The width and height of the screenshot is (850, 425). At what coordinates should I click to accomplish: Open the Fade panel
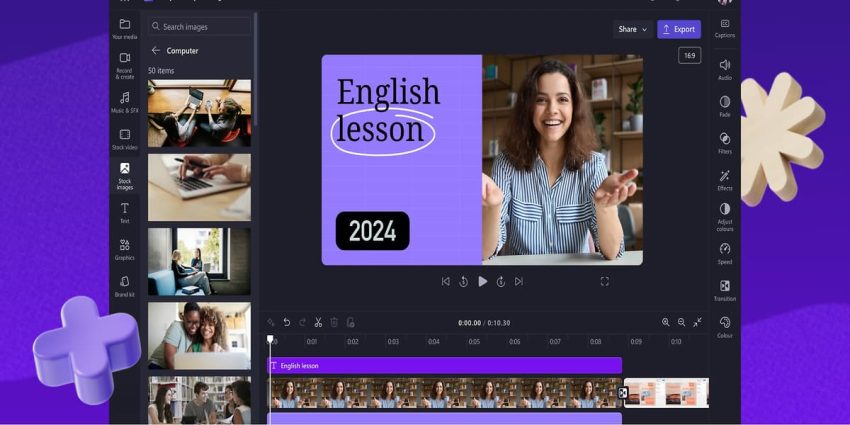pos(725,106)
